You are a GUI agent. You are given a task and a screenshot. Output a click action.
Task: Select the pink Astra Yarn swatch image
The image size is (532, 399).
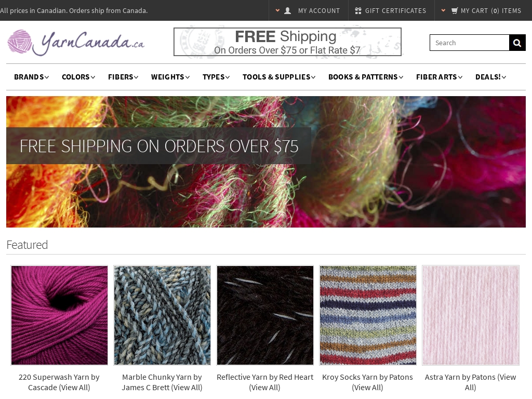point(471,315)
